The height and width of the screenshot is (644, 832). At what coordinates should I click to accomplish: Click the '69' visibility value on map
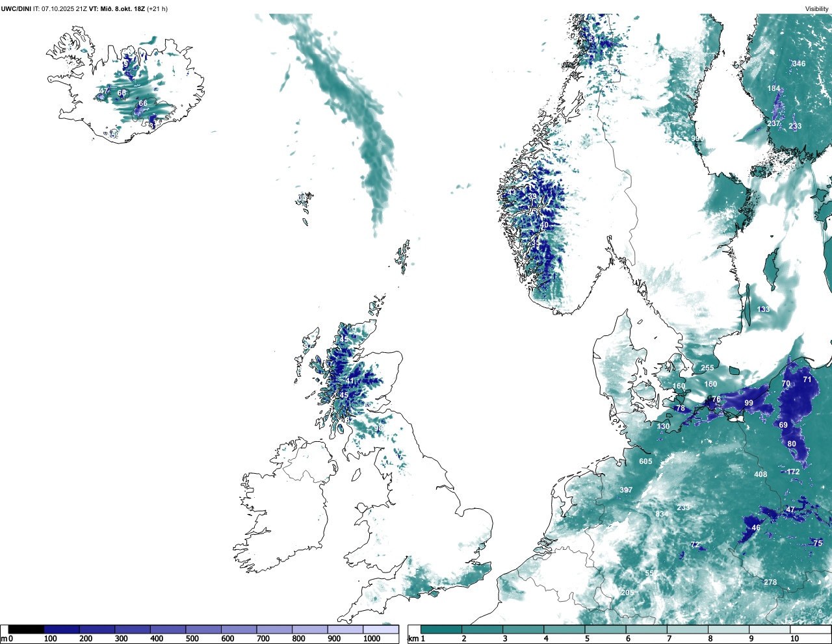click(x=783, y=425)
